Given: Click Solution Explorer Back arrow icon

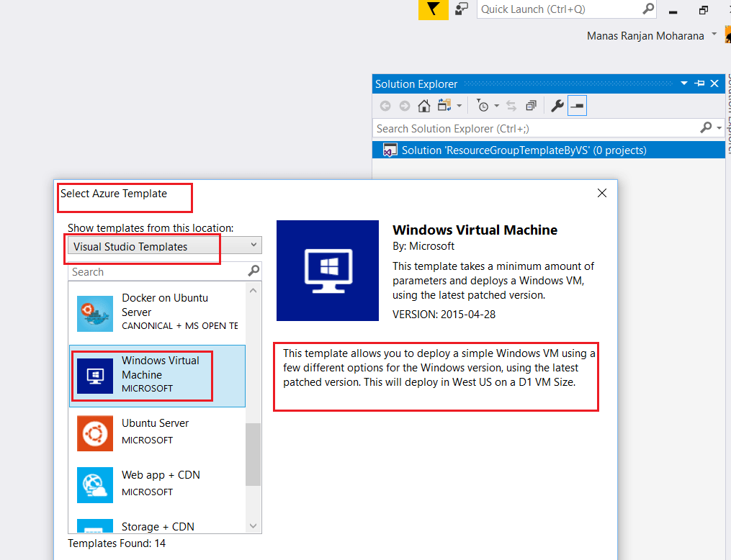Looking at the screenshot, I should [385, 107].
